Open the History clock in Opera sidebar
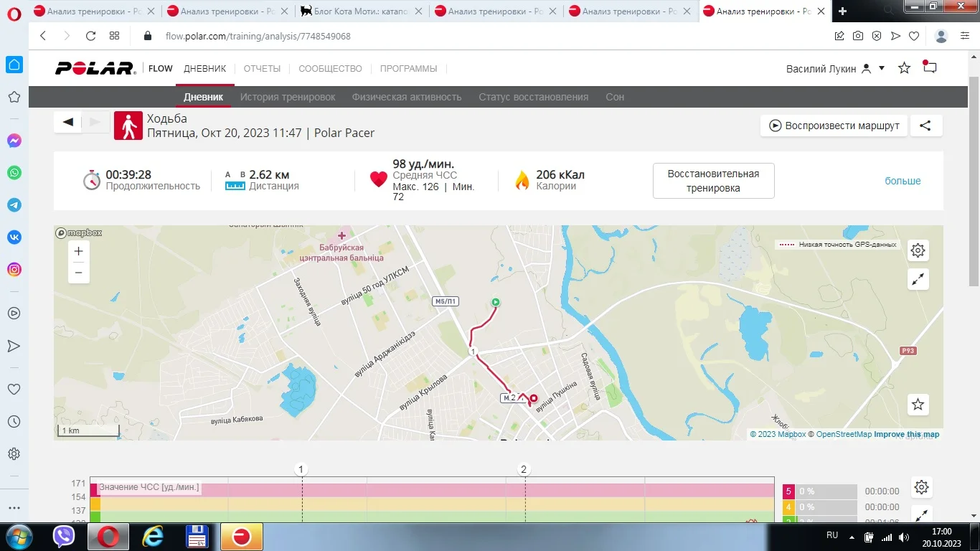The height and width of the screenshot is (551, 980). 14,422
